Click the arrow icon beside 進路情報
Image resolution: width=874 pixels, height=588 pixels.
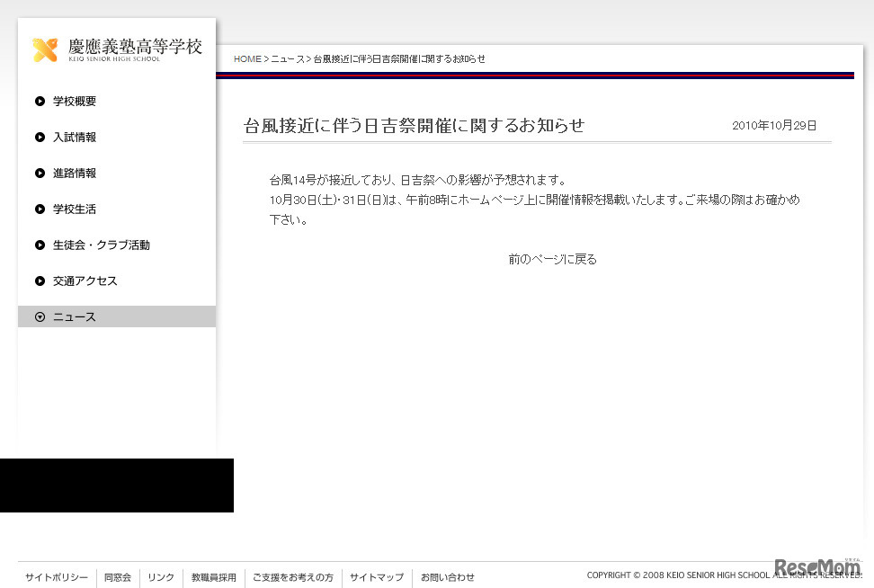pos(39,173)
